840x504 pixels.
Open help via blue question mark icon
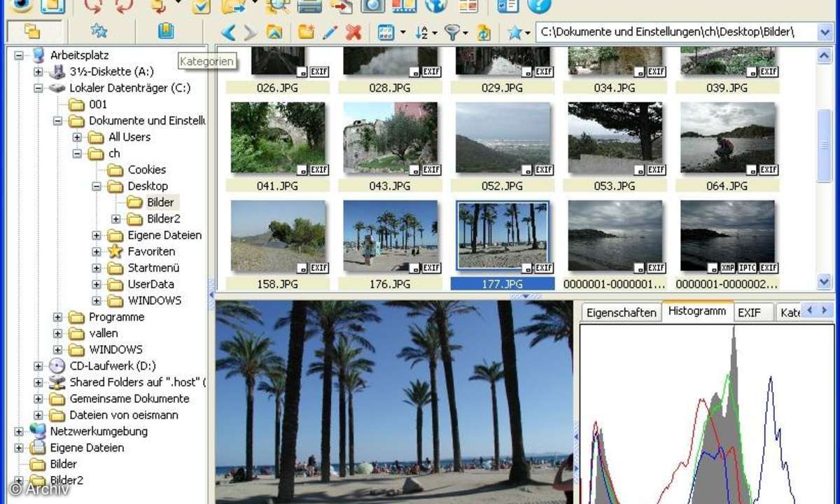click(539, 6)
